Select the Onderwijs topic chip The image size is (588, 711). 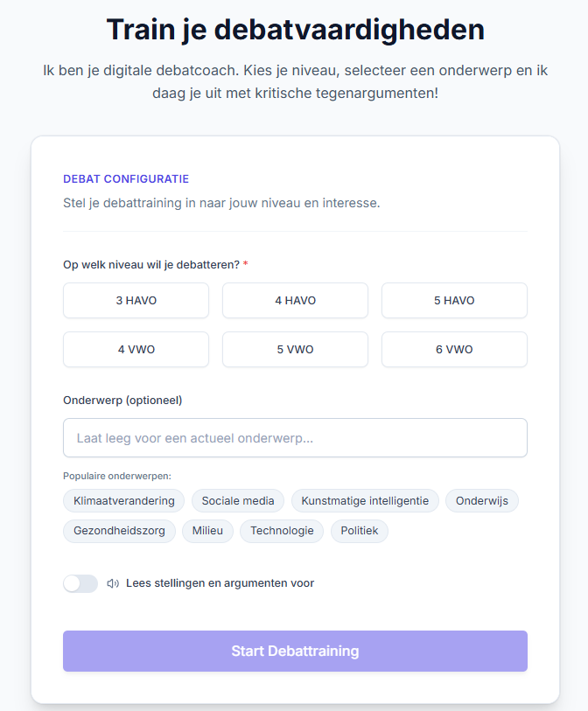pyautogui.click(x=482, y=501)
